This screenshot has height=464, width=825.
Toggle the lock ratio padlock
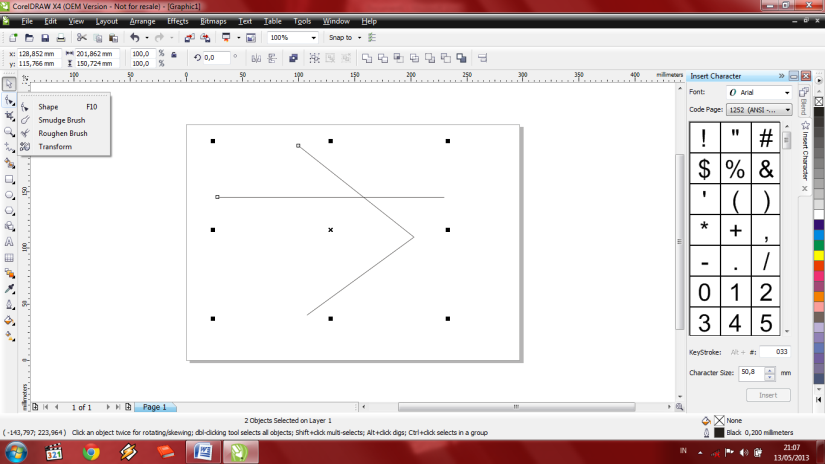pyautogui.click(x=174, y=54)
